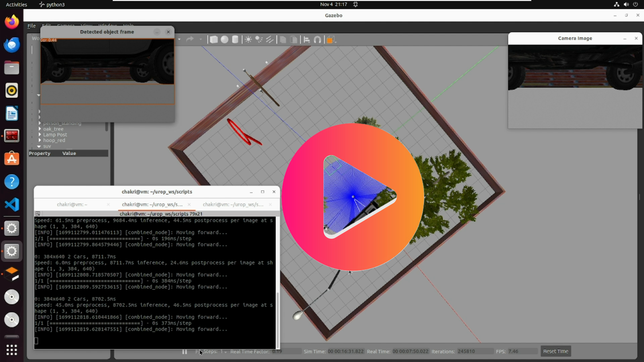Open Rhythmbox from the dock
The width and height of the screenshot is (644, 362).
pos(12,91)
